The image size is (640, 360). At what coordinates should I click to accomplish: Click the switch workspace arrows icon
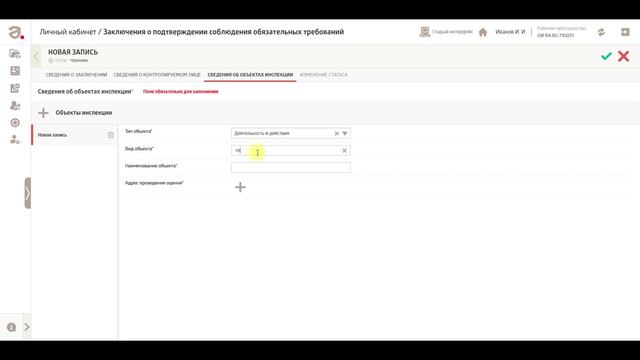(601, 32)
